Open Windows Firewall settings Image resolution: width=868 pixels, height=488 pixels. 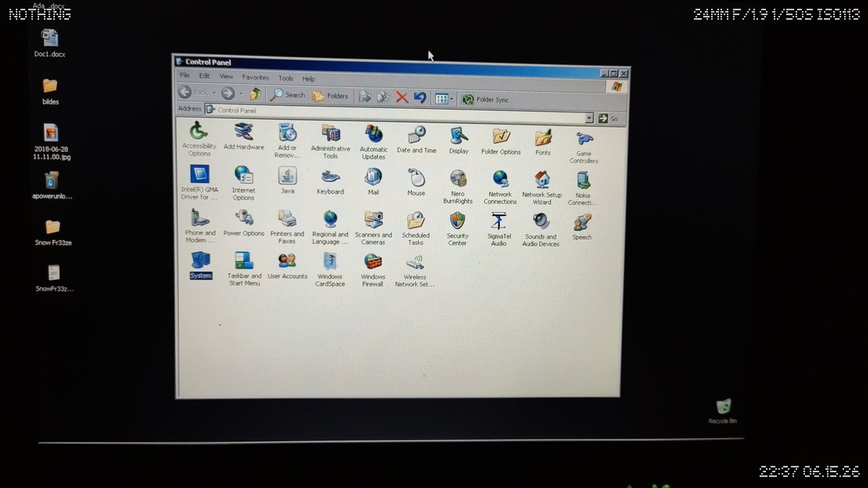[373, 270]
